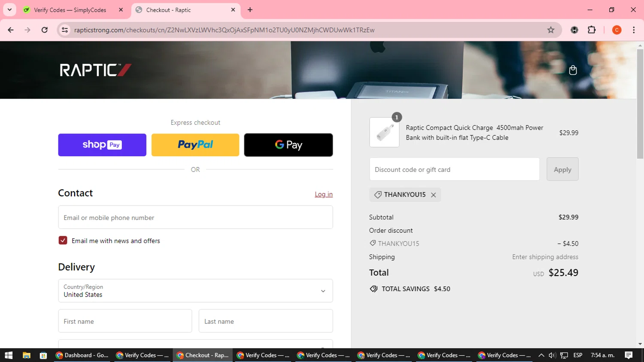644x362 pixels.
Task: Switch to Checkout - Rap... taskbar window
Action: point(203,355)
